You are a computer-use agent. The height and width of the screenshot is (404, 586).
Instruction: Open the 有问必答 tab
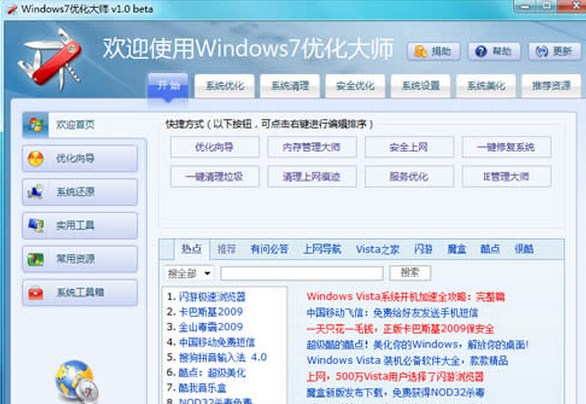[x=269, y=249]
